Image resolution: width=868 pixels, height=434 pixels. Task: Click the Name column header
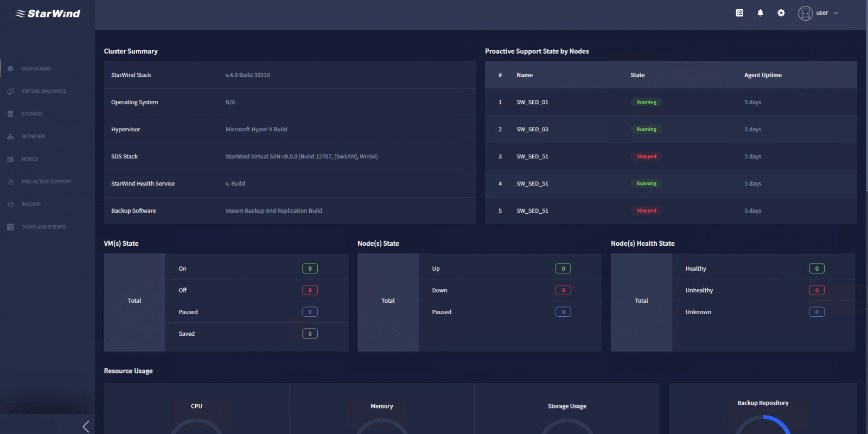[x=525, y=75]
